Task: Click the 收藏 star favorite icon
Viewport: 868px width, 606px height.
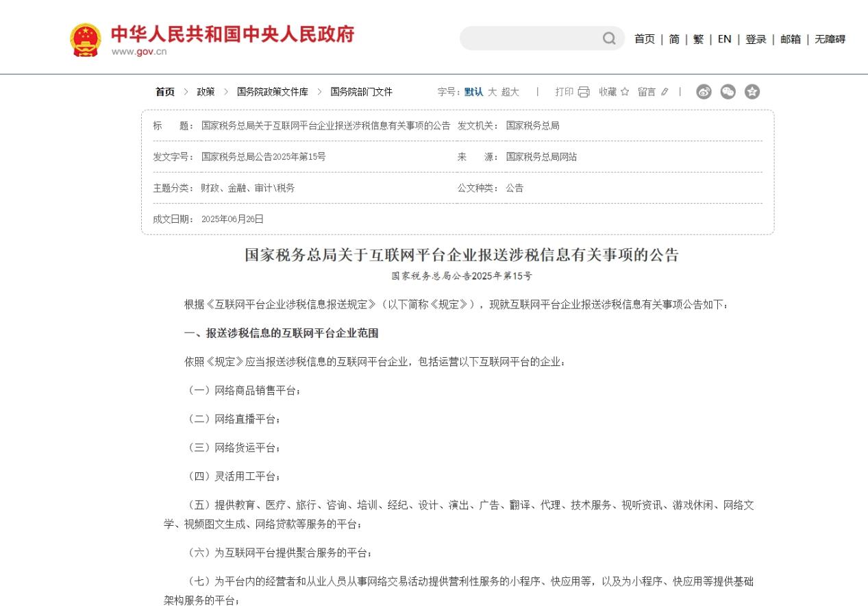Action: point(624,91)
